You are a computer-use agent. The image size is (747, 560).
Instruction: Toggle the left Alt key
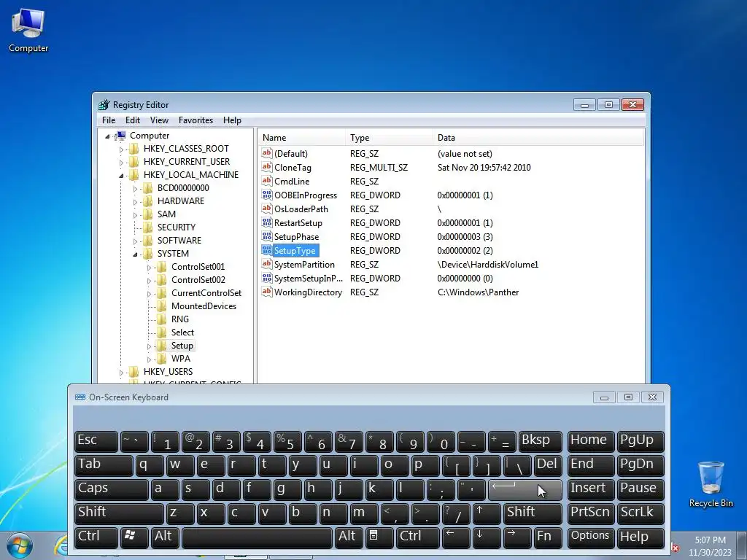[x=164, y=537]
